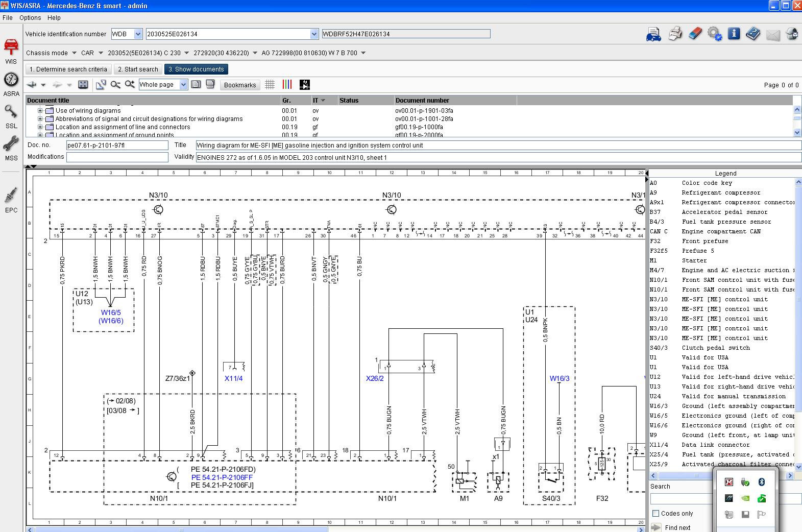Switch to Start search tab
802x532 pixels.
click(x=138, y=69)
